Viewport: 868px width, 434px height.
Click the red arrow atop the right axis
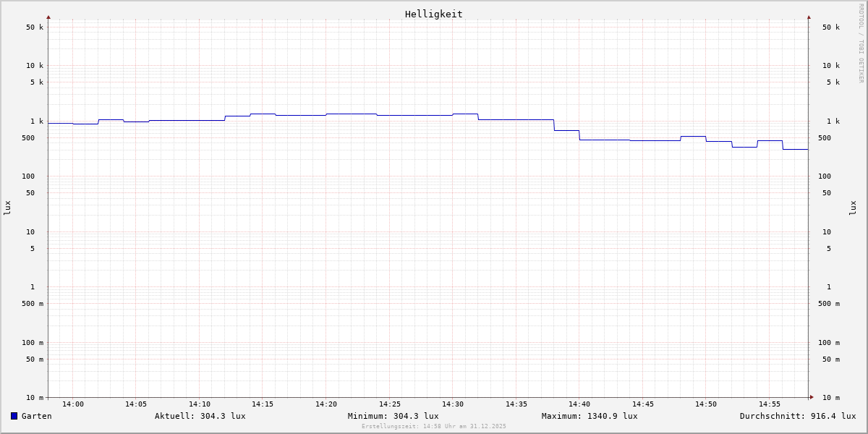(x=809, y=17)
